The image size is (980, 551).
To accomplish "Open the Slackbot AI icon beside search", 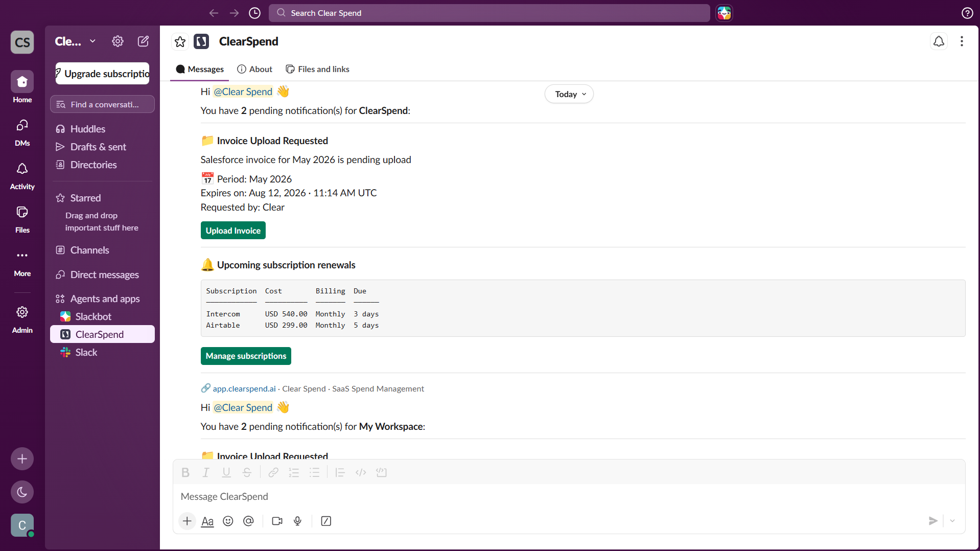I will pyautogui.click(x=724, y=13).
